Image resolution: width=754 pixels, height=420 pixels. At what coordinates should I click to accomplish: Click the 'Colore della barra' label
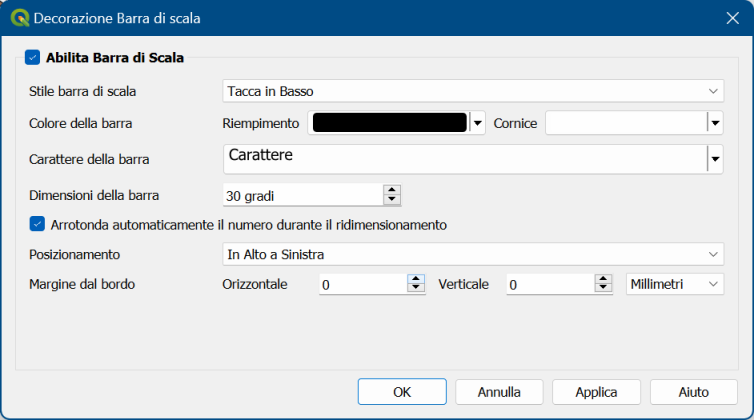[80, 123]
